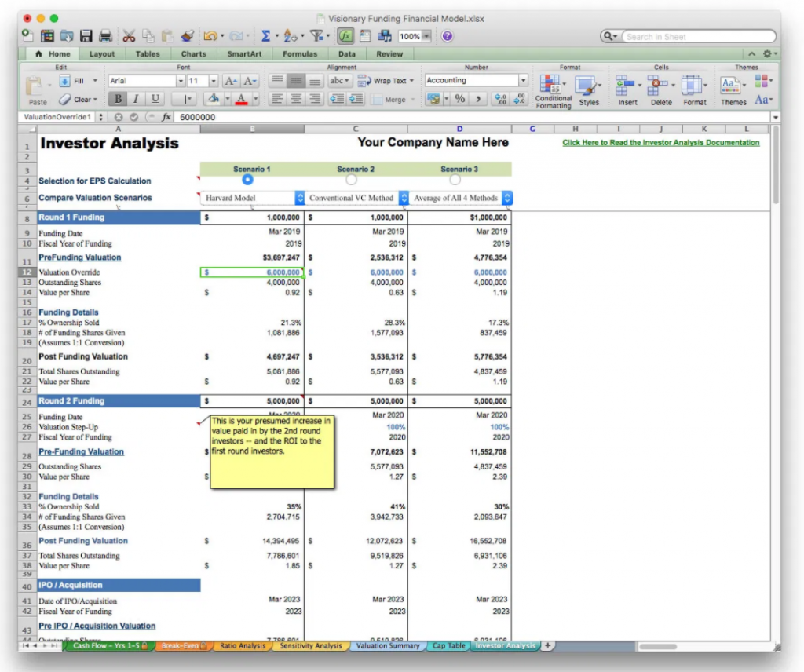The height and width of the screenshot is (672, 804).
Task: Select the Scenario 1 radio button
Action: 247,180
